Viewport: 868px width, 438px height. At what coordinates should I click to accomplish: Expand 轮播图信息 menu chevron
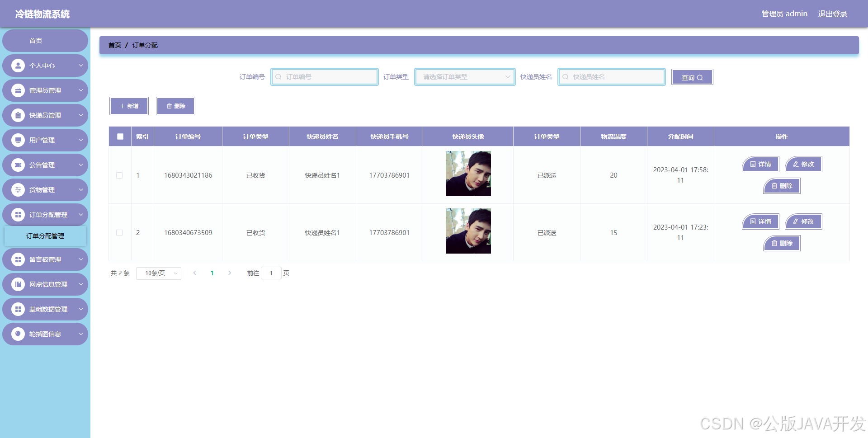click(81, 334)
